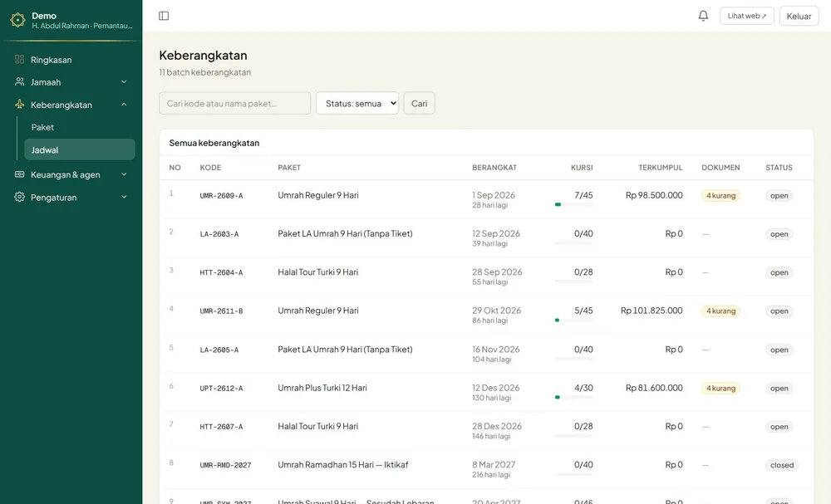Image resolution: width=831 pixels, height=504 pixels.
Task: Click the code LA-2605-A
Action: pos(219,350)
